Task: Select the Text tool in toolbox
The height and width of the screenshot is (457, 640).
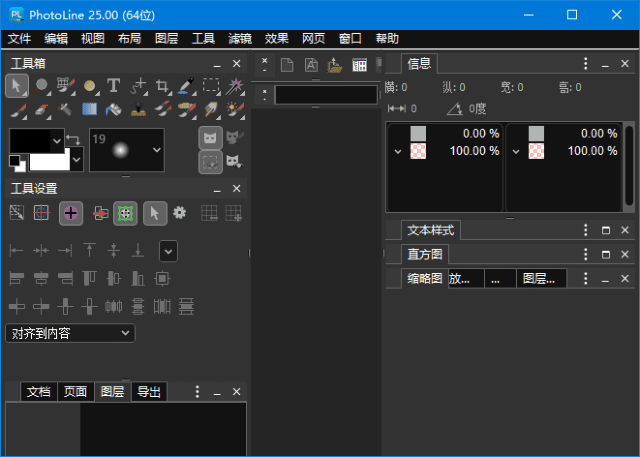Action: tap(114, 86)
